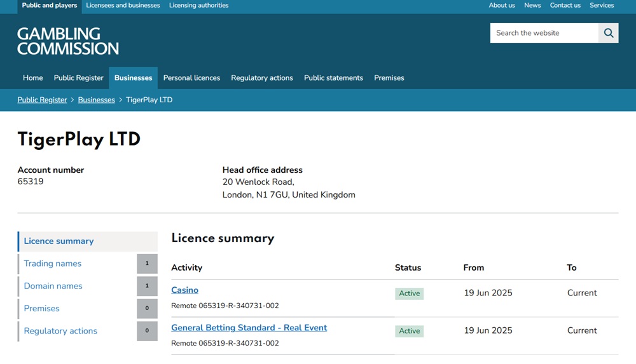Open the Casino activity link
The image size is (636, 364).
click(x=184, y=290)
